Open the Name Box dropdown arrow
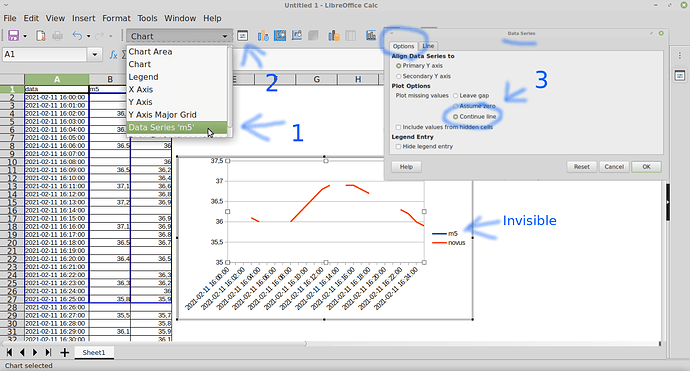Image resolution: width=690 pixels, height=371 pixels. coord(95,55)
